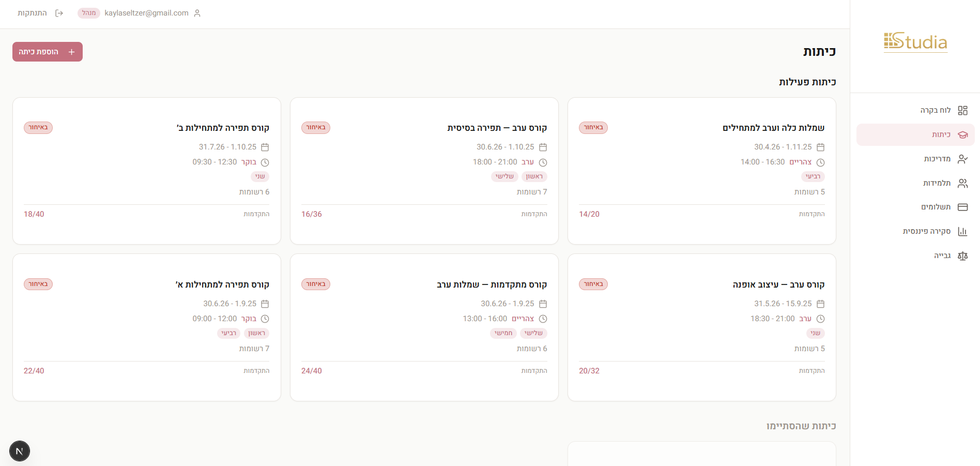Open the שמלות כלה וערב למתחילים class card
This screenshot has height=466, width=980.
701,171
